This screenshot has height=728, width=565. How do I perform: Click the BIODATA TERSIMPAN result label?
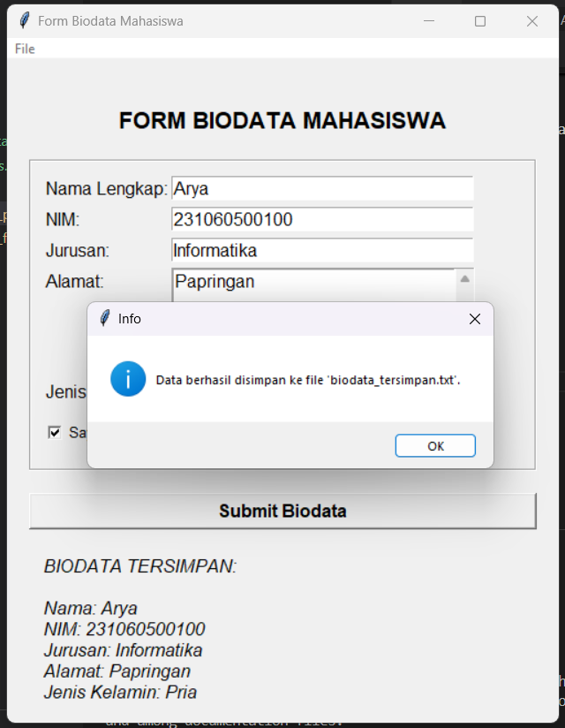point(140,566)
